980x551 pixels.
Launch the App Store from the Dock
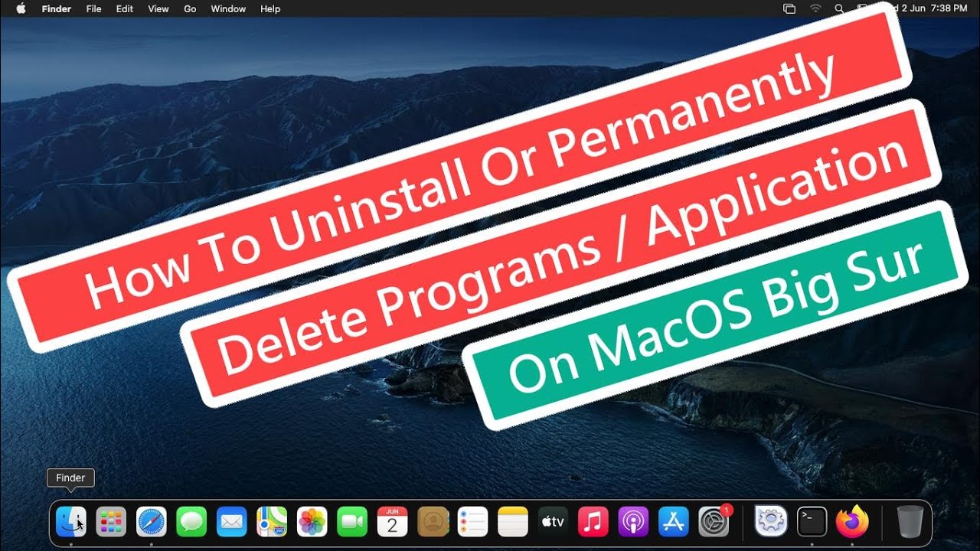tap(674, 522)
